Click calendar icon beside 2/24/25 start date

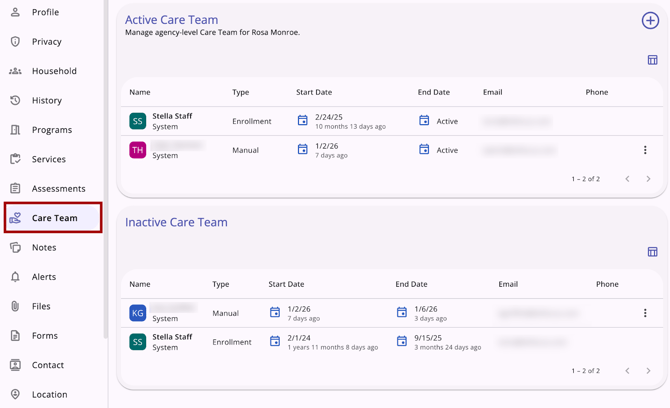303,121
